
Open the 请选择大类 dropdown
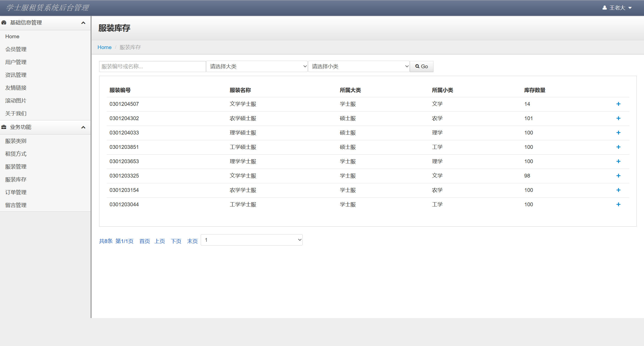pos(257,66)
